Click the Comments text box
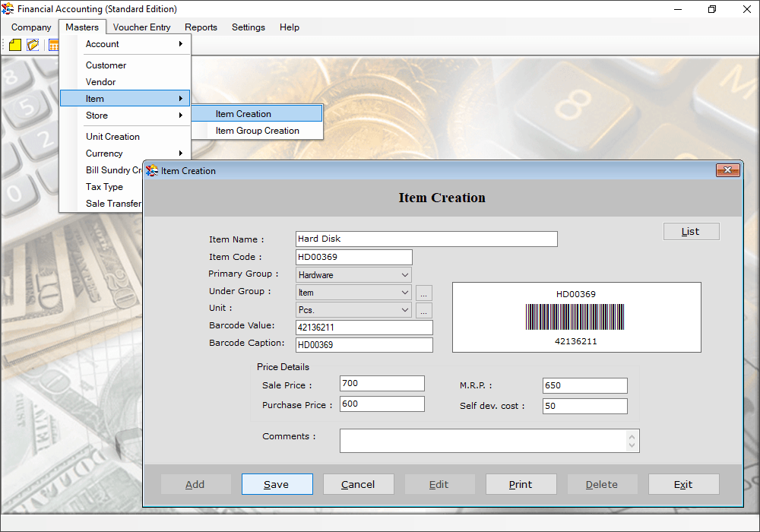 click(x=489, y=441)
